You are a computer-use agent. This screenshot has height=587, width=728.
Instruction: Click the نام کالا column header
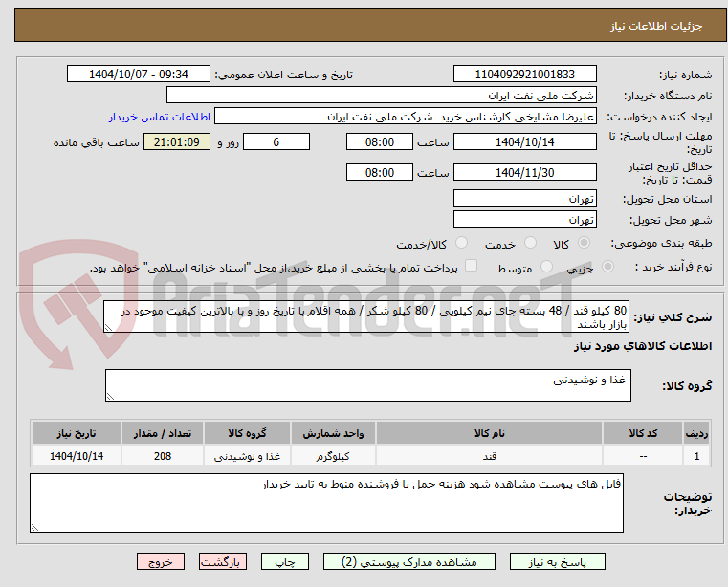(490, 433)
